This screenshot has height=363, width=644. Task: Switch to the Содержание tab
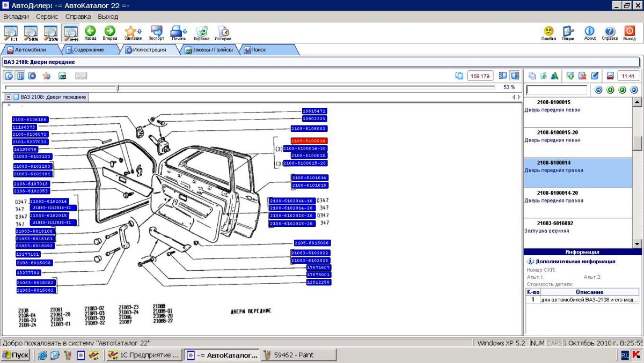89,49
